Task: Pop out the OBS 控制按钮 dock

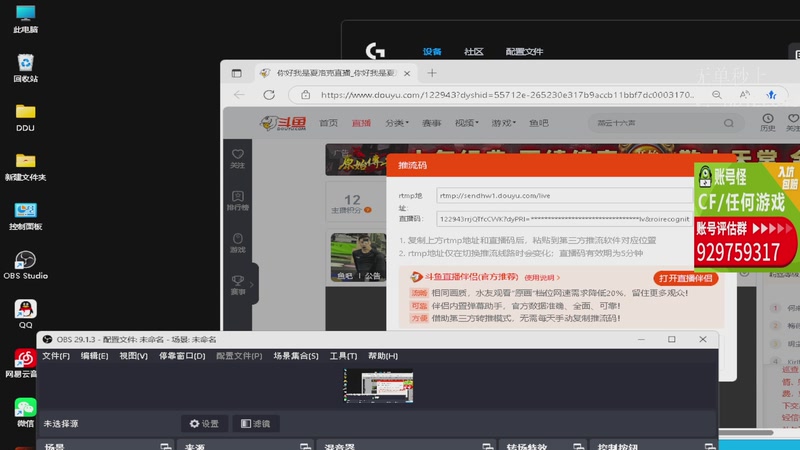Action: pyautogui.click(x=710, y=447)
